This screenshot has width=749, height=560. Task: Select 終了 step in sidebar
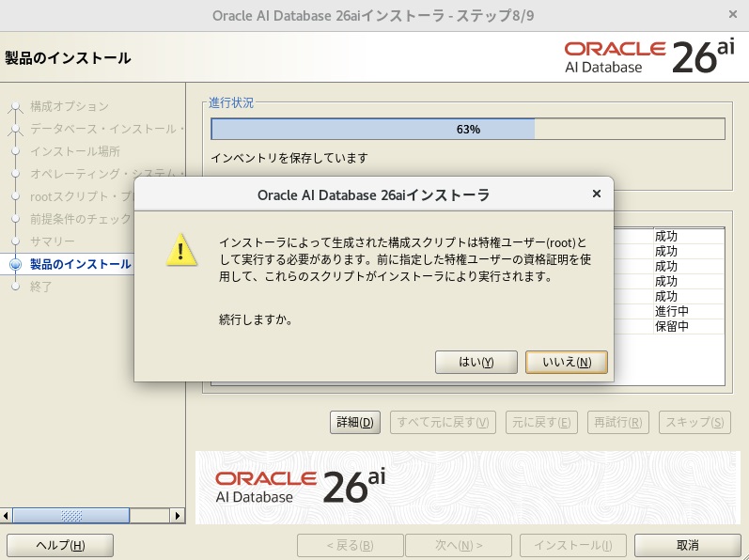pyautogui.click(x=40, y=287)
